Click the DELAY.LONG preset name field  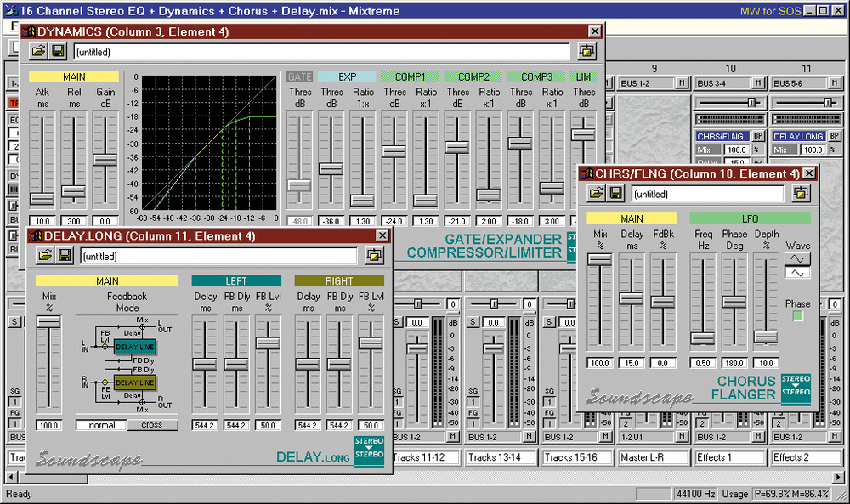[218, 256]
